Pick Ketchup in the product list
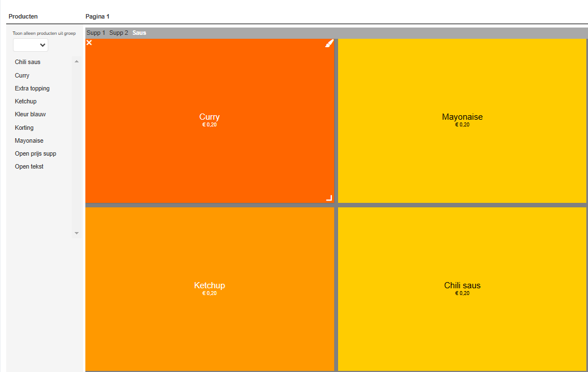This screenshot has width=588, height=372. tap(26, 101)
